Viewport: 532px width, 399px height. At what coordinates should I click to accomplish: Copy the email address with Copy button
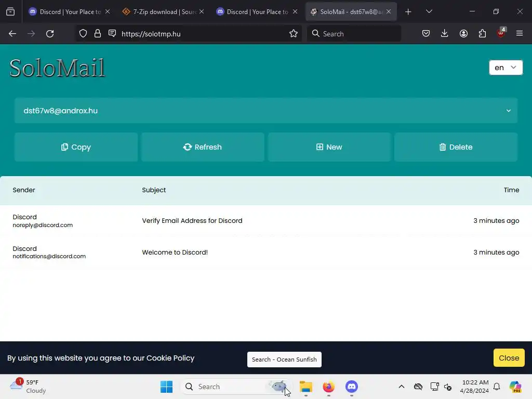76,147
